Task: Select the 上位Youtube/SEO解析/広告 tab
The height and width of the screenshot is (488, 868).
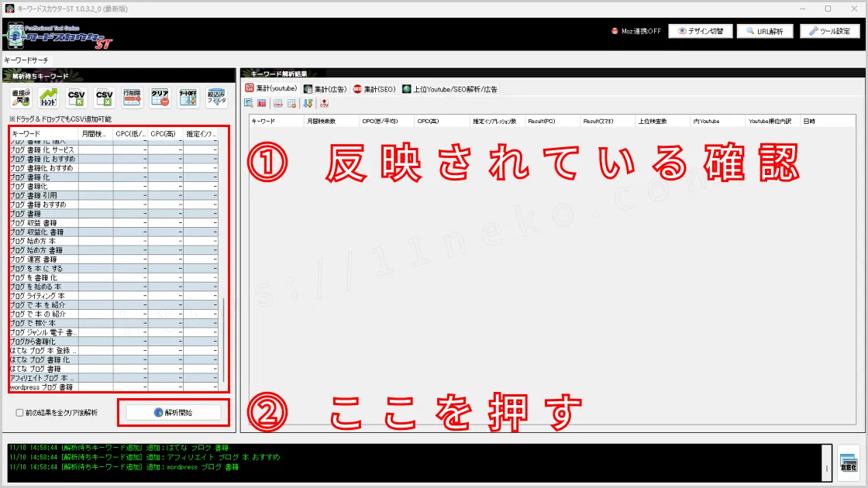Action: [x=450, y=88]
